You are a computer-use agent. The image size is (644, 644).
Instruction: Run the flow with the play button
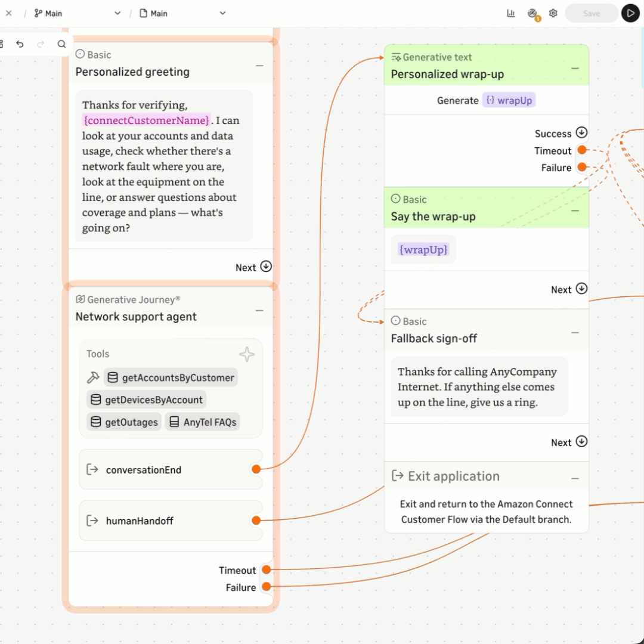[x=630, y=13]
